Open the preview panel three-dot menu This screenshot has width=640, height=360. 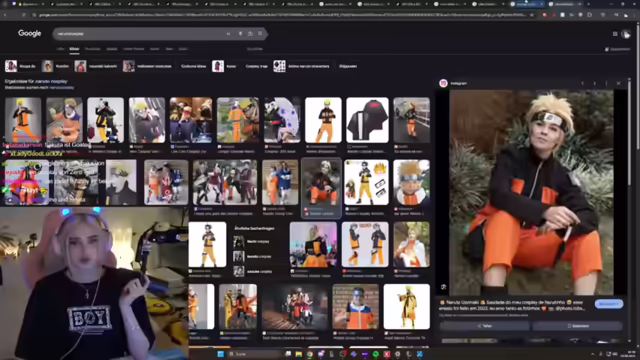click(x=607, y=83)
